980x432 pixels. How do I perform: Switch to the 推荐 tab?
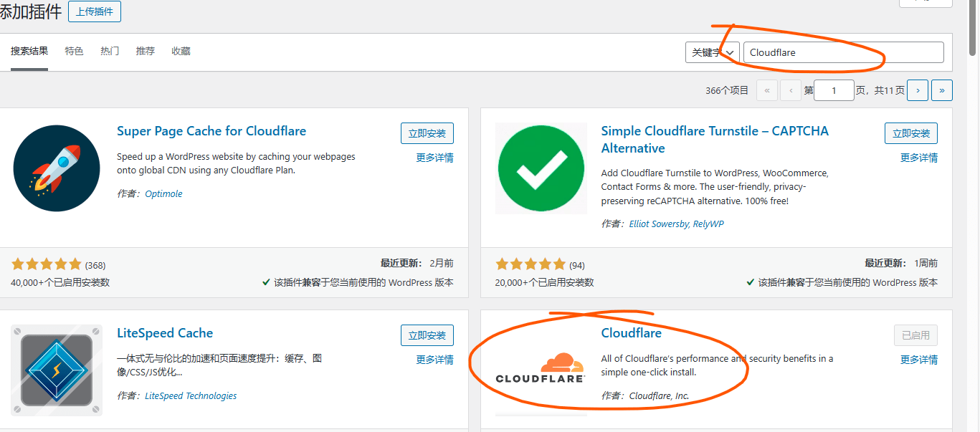(x=146, y=51)
